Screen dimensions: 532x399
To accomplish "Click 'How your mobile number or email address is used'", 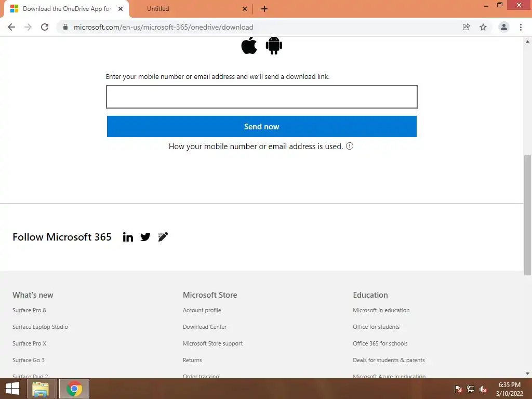I will click(x=256, y=147).
